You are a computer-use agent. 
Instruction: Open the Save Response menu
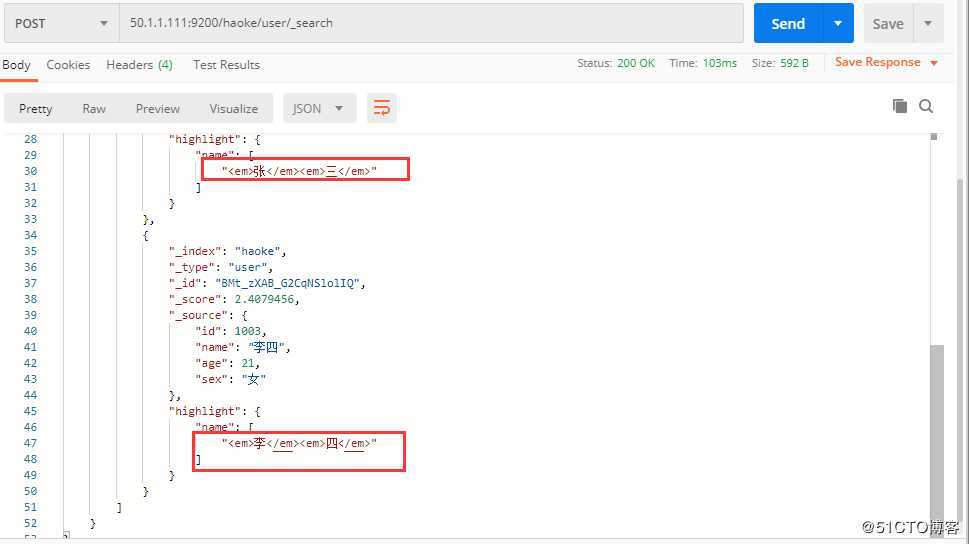(x=886, y=62)
